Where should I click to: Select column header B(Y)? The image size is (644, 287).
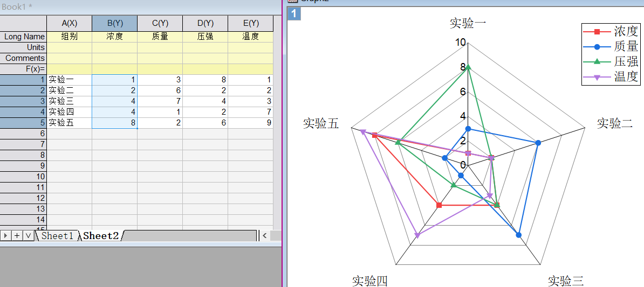114,24
